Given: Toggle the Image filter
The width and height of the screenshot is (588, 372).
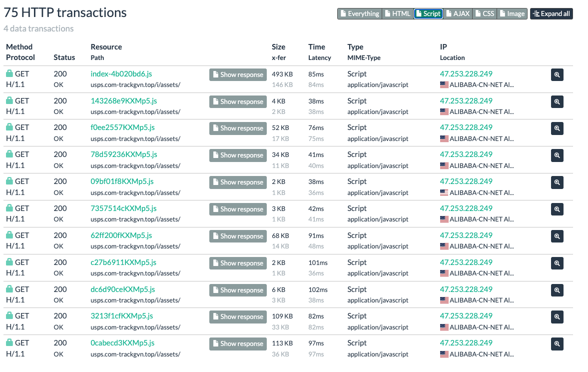Looking at the screenshot, I should click(512, 13).
